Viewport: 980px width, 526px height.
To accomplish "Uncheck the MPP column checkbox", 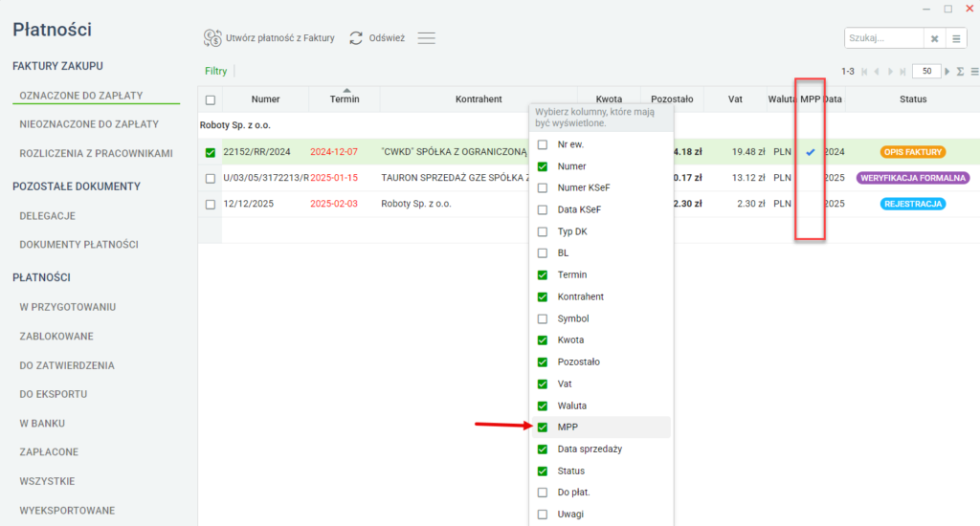I will (543, 427).
